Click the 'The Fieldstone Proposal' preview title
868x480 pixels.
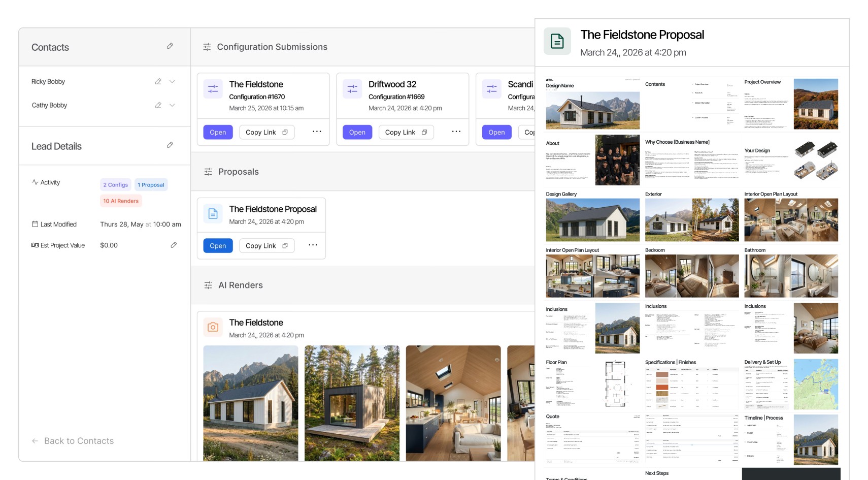[x=642, y=35]
